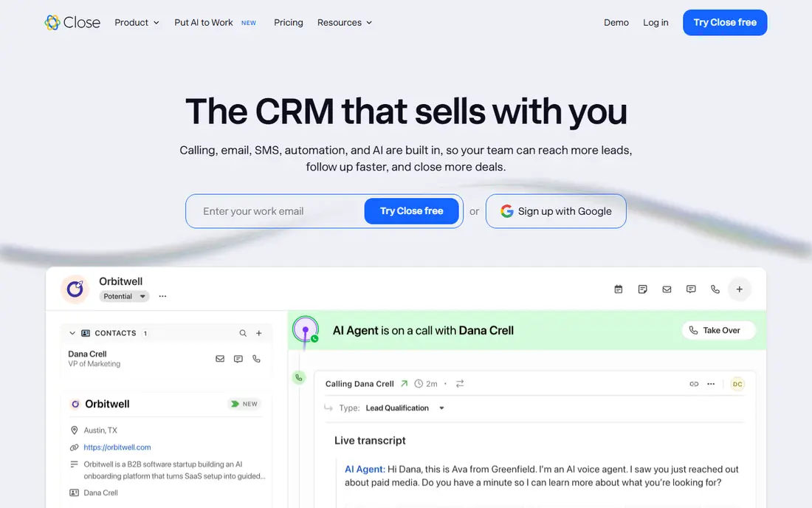
Task: Open the Resources dropdown menu
Action: [345, 22]
